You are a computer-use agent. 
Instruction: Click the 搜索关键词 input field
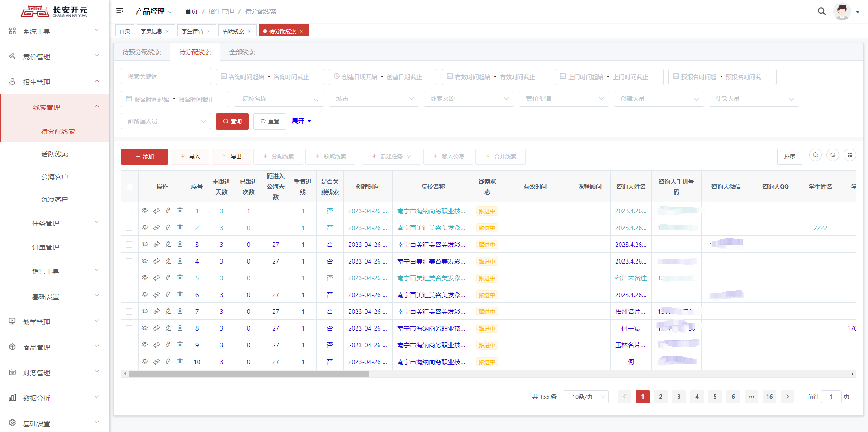tap(166, 77)
